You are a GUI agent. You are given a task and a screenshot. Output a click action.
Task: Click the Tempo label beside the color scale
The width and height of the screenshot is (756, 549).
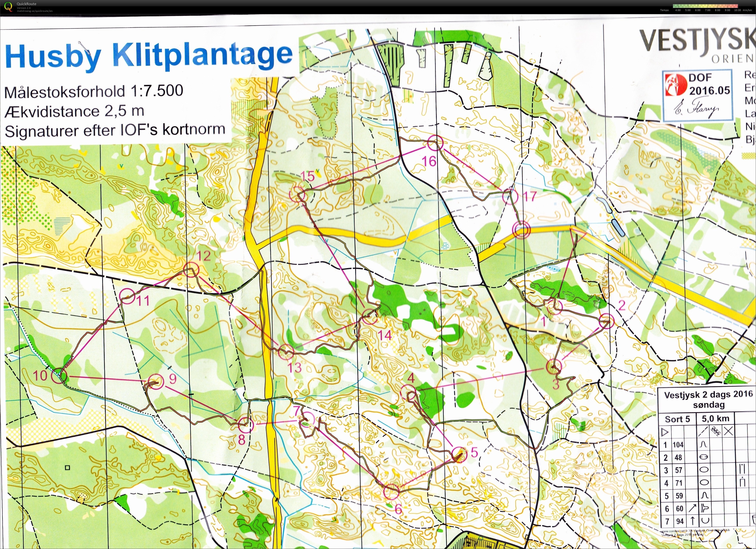coord(664,10)
